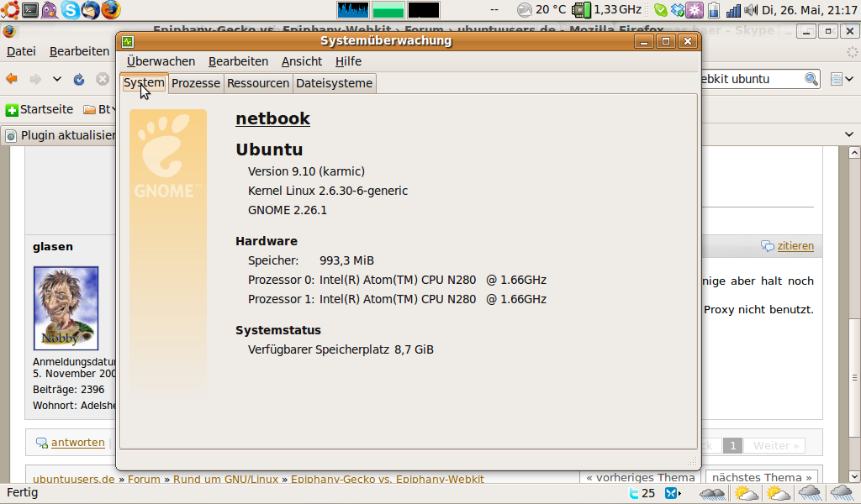Click the first rainy weather icon in status bar
This screenshot has width=861, height=504.
click(x=712, y=493)
